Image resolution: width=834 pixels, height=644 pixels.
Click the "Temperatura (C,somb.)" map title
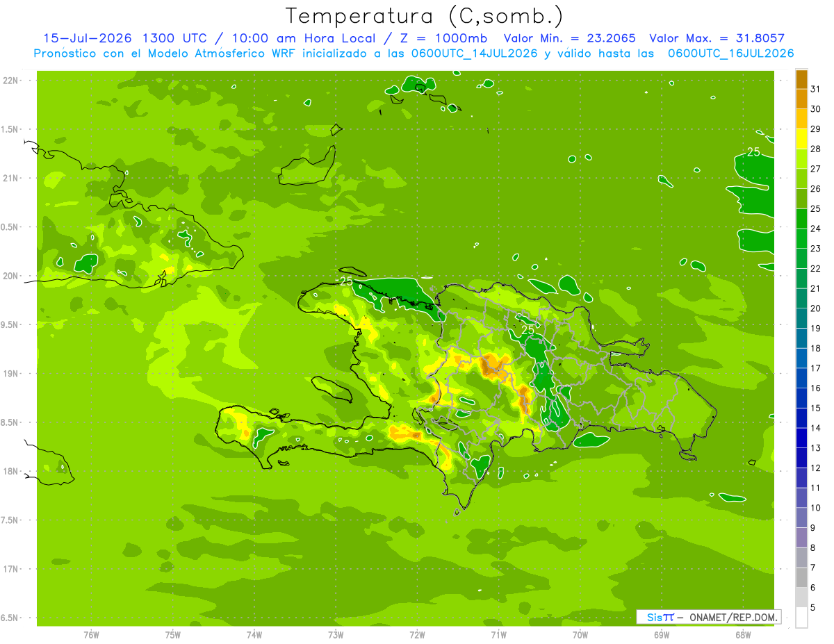tap(425, 16)
